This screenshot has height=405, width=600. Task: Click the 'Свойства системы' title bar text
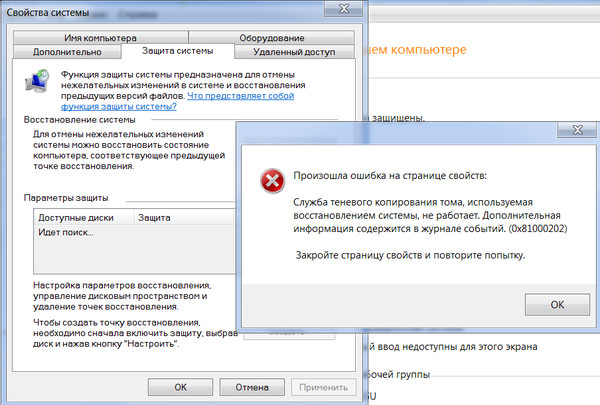pyautogui.click(x=48, y=13)
